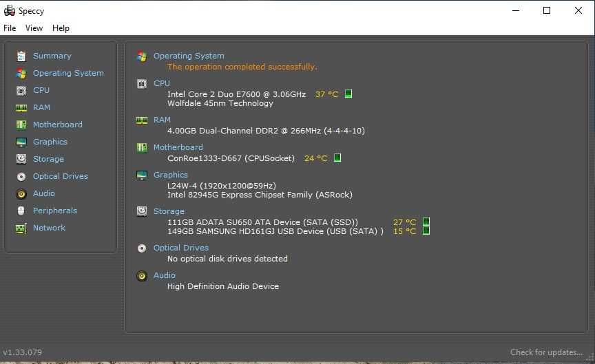Viewport: 595px width, 364px height.
Task: Click the Peripherals mouse icon in sidebar
Action: 21,211
